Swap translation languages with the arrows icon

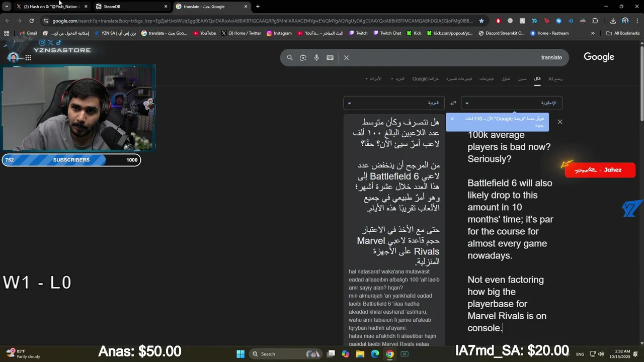453,103
